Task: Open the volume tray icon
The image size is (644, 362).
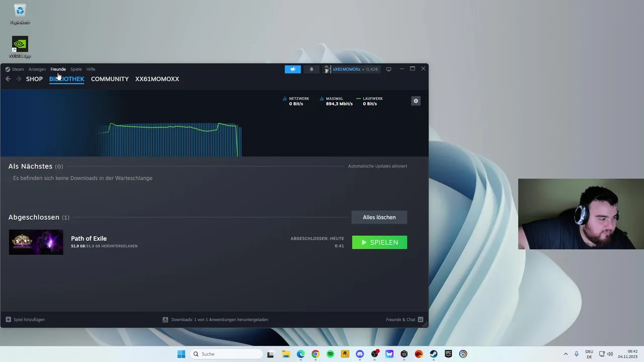Action: pyautogui.click(x=610, y=354)
